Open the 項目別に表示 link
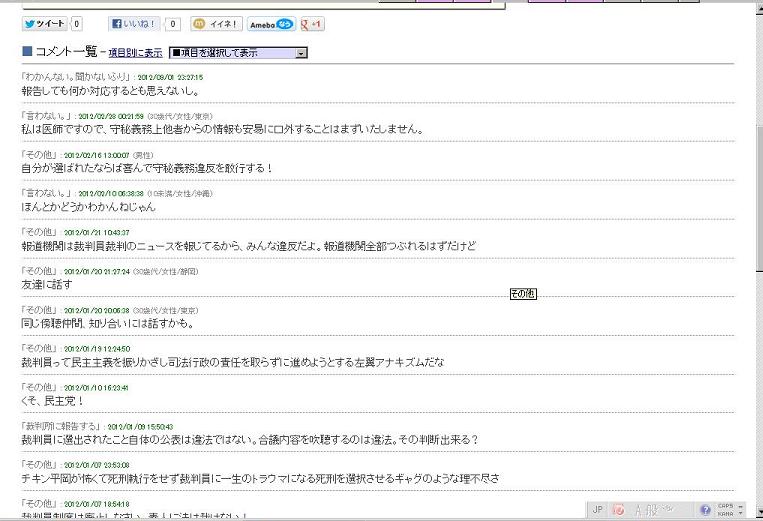Viewport: 763px width, 521px height. (x=135, y=53)
